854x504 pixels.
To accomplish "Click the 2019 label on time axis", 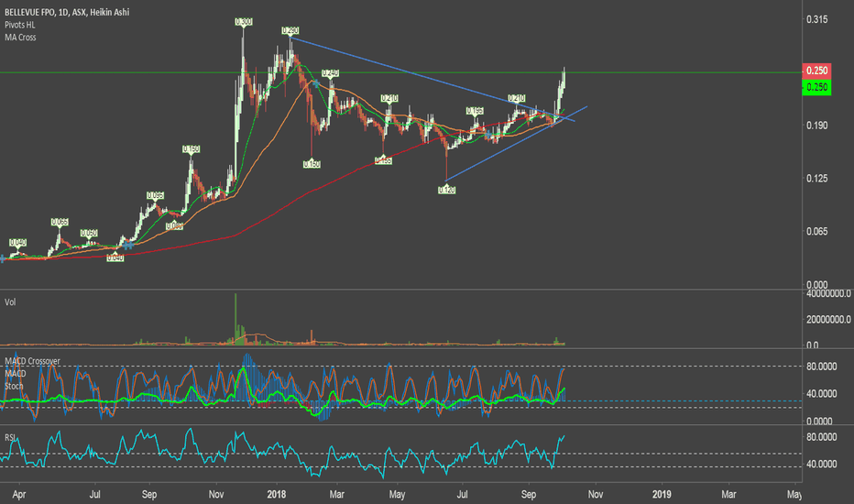I will tap(662, 494).
